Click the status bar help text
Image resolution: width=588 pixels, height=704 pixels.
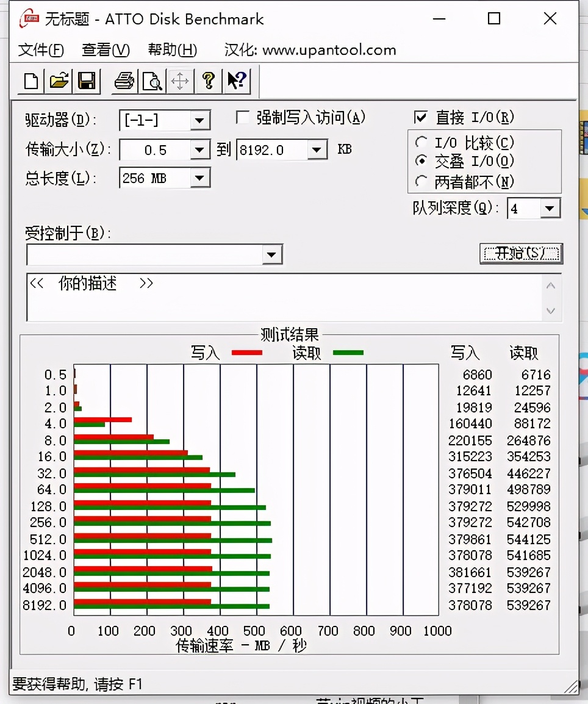77,684
